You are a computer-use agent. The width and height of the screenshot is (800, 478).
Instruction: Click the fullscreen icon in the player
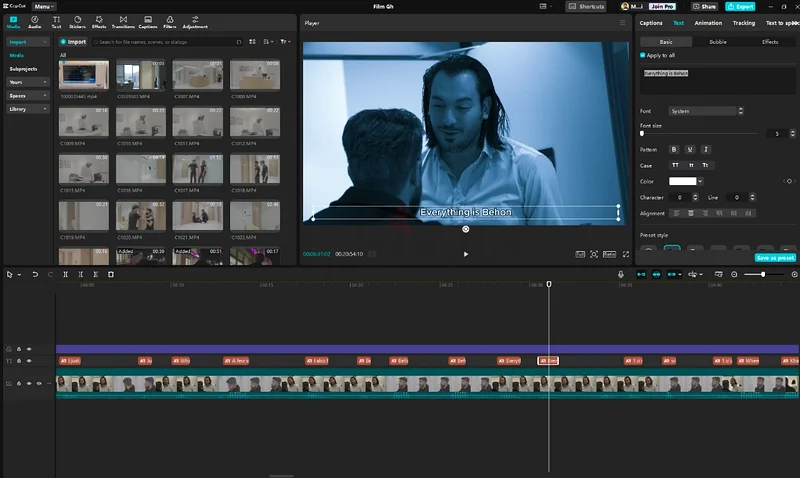[626, 254]
